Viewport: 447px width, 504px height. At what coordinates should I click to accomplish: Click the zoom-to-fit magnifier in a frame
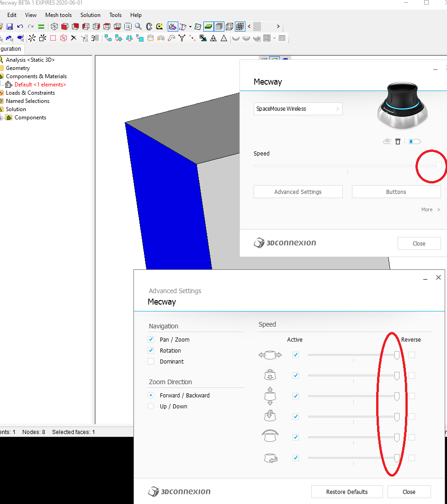128,27
